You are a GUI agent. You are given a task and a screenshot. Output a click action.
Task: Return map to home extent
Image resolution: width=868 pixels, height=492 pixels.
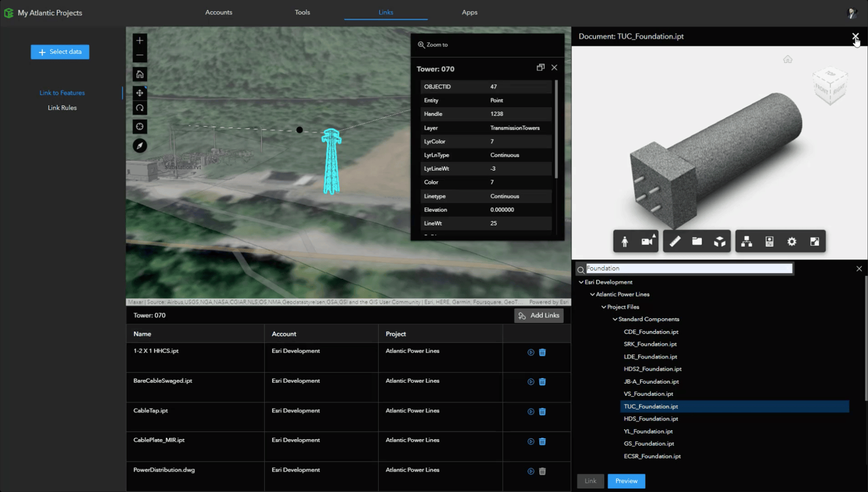click(139, 74)
